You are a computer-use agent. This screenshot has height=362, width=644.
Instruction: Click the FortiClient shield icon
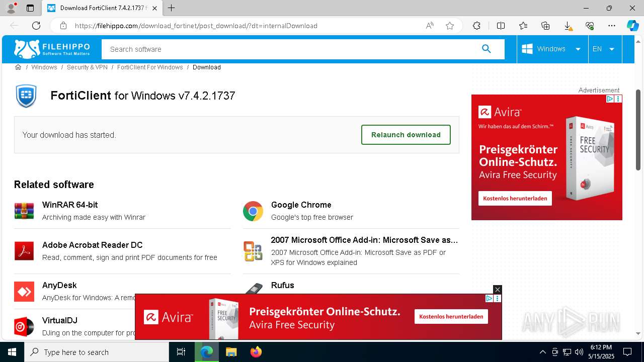point(26,96)
